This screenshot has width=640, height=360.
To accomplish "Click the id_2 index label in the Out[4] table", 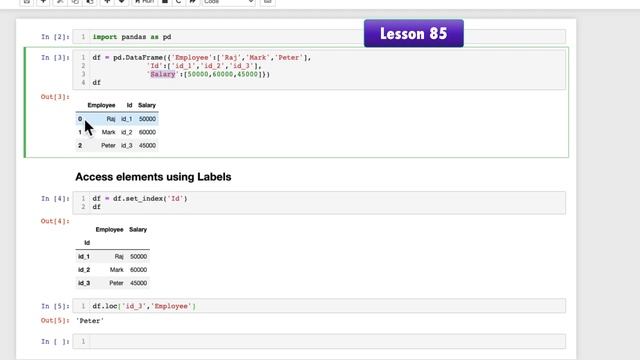I will [x=84, y=270].
